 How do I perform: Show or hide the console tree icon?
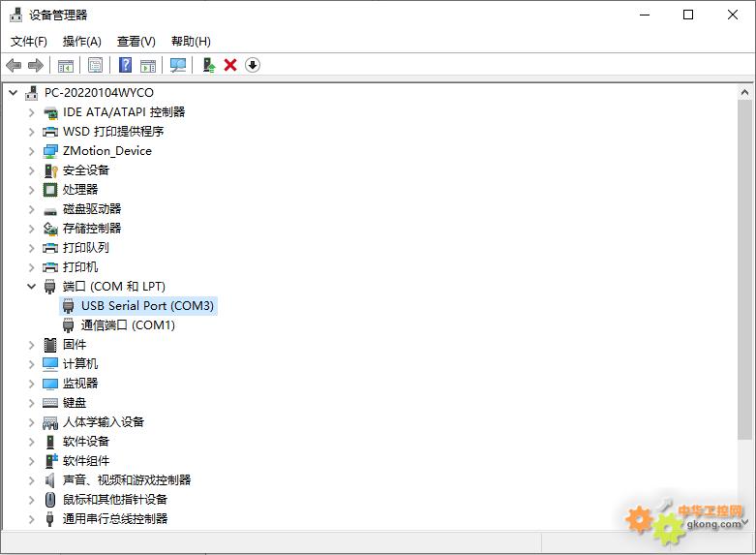[x=66, y=65]
